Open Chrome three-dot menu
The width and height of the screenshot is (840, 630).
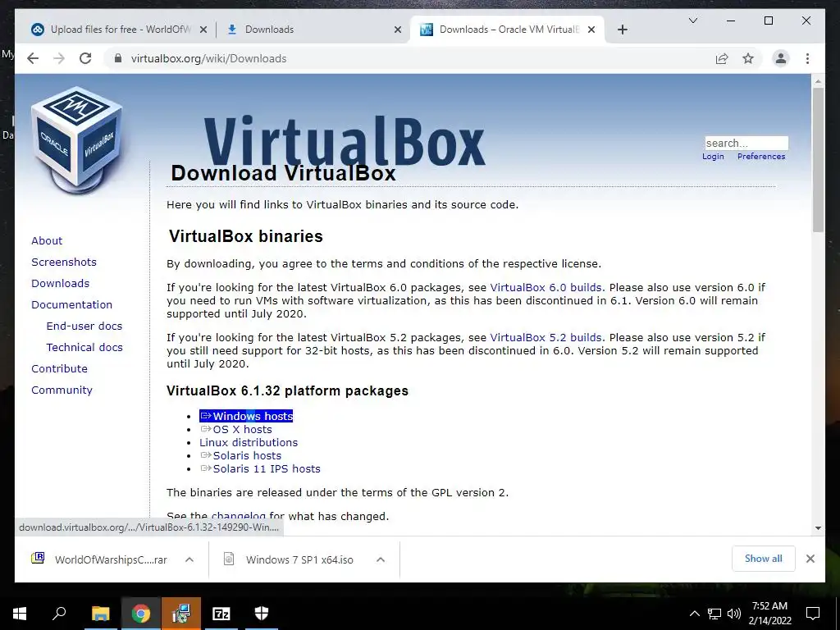[807, 58]
